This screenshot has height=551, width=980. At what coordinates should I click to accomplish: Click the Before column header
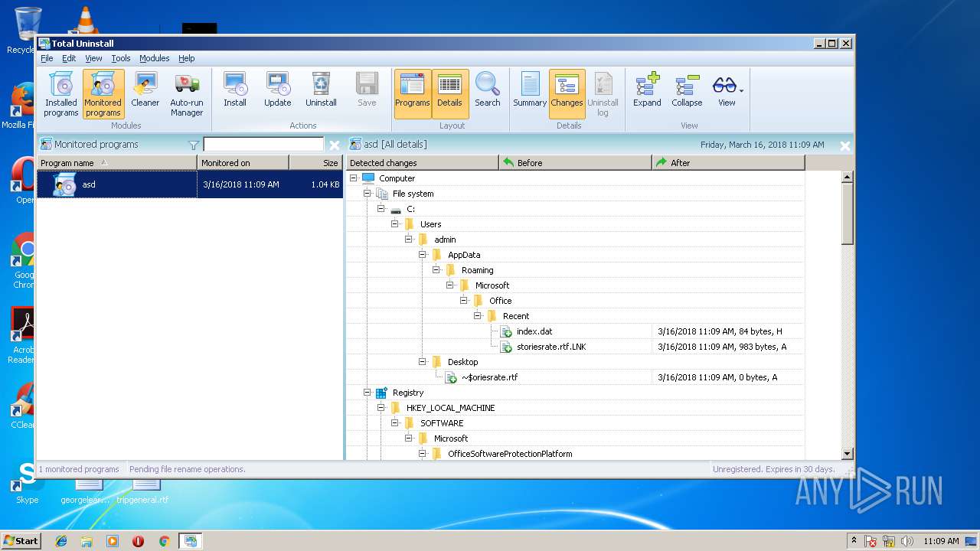click(x=575, y=163)
